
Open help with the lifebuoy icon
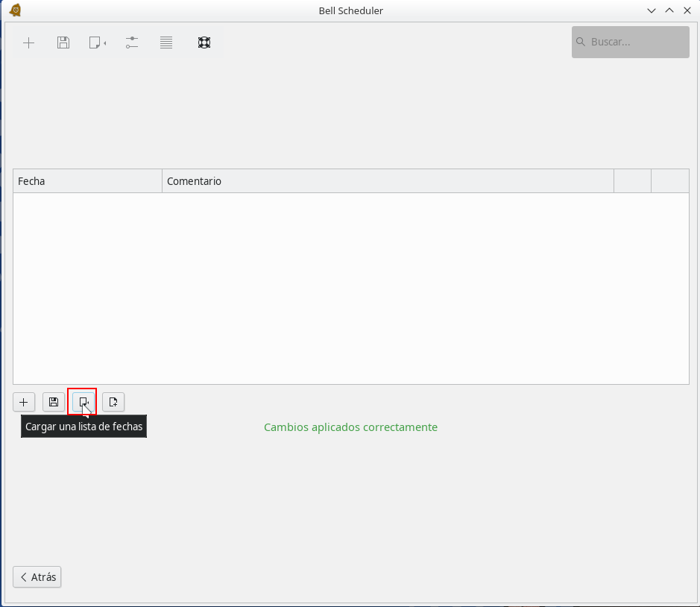(204, 43)
